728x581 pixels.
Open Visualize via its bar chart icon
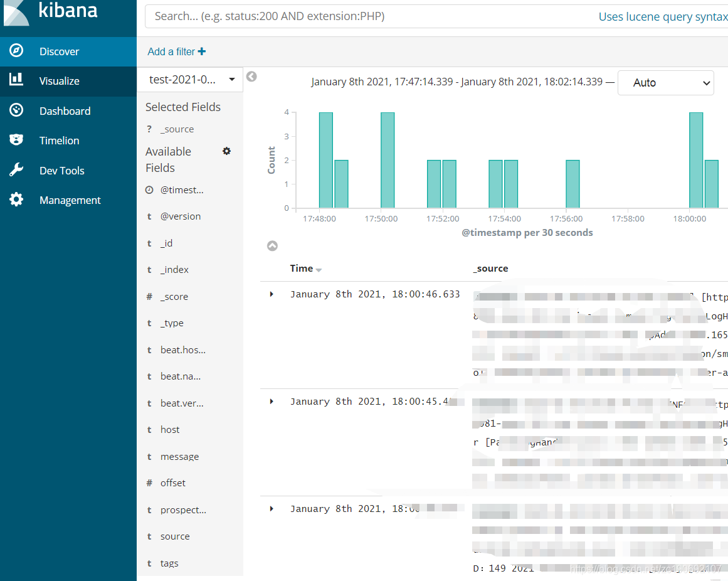point(16,80)
